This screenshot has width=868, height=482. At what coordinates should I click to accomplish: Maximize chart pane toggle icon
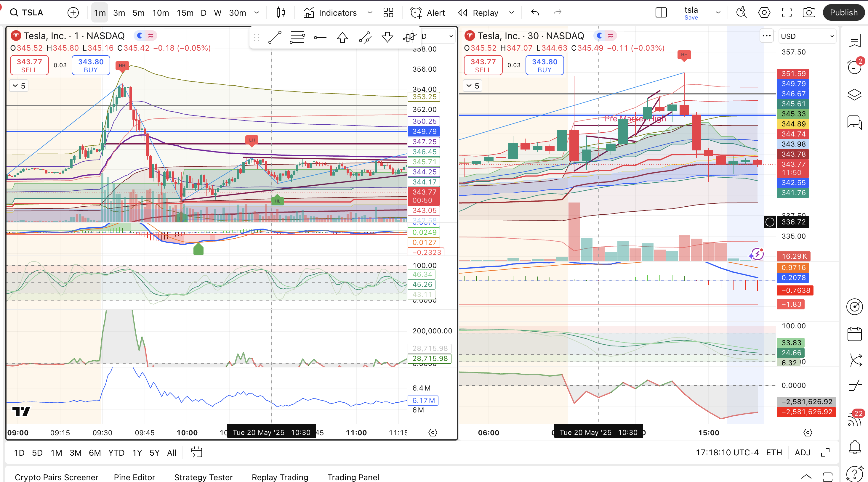pyautogui.click(x=825, y=452)
